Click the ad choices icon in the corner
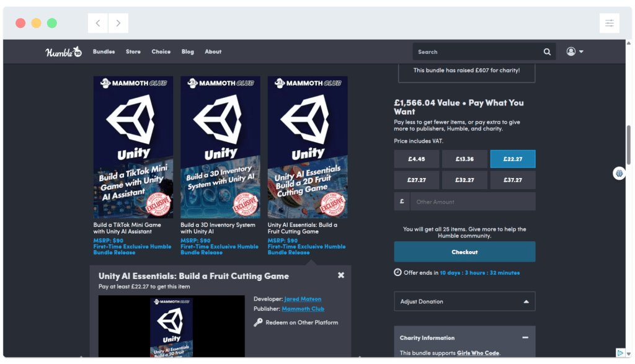Screen dimensions: 635x364 point(620,353)
